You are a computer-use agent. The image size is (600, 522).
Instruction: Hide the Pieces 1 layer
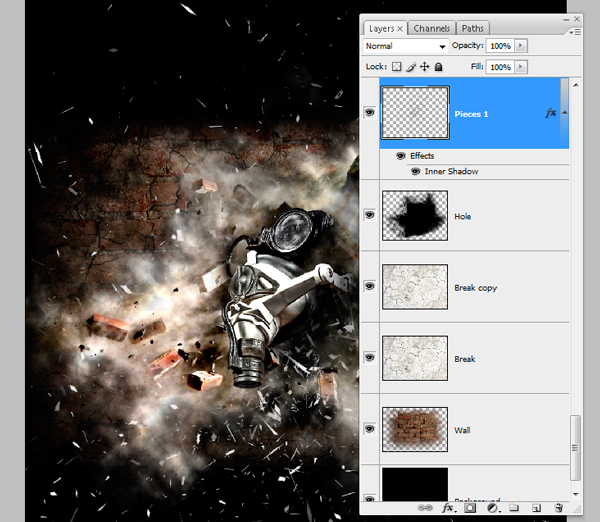(369, 113)
